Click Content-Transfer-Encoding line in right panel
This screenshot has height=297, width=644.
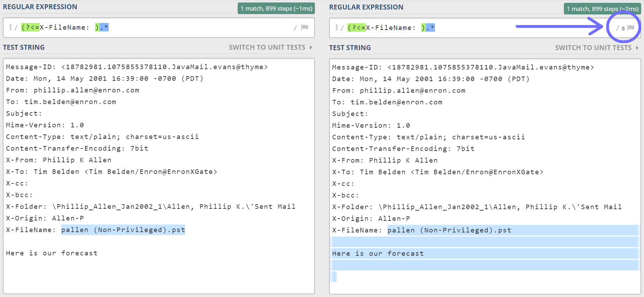click(403, 148)
